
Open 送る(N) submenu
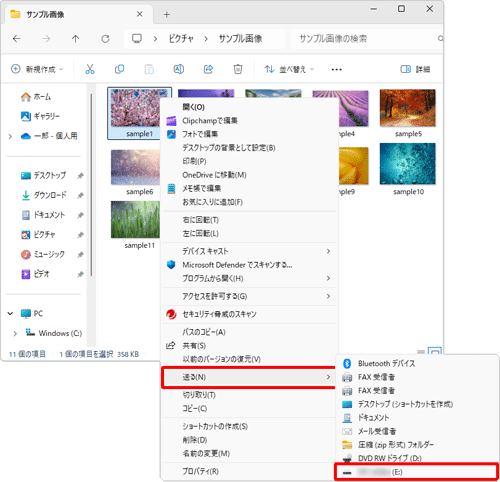[x=249, y=377]
